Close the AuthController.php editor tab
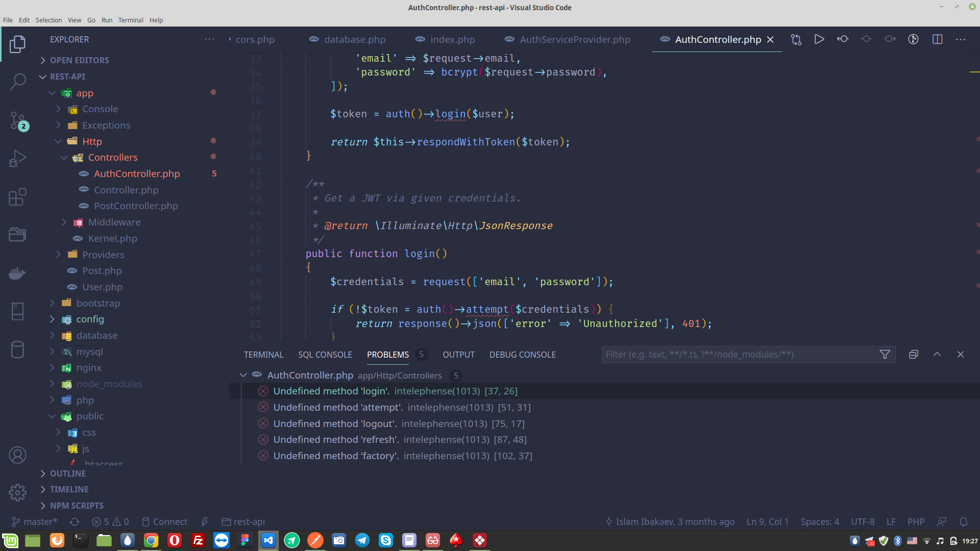 click(x=770, y=39)
